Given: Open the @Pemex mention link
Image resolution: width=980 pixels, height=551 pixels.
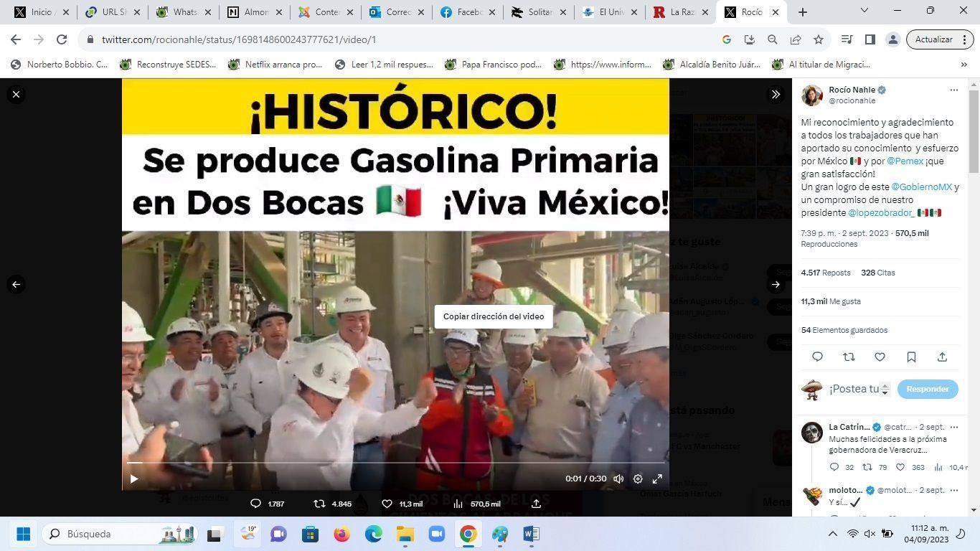Looking at the screenshot, I should click(905, 161).
